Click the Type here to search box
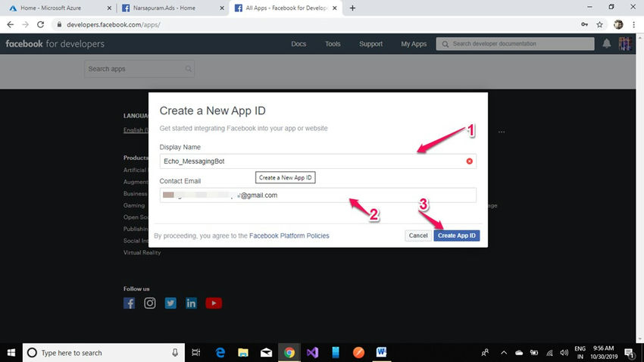The height and width of the screenshot is (362, 644). point(104,353)
